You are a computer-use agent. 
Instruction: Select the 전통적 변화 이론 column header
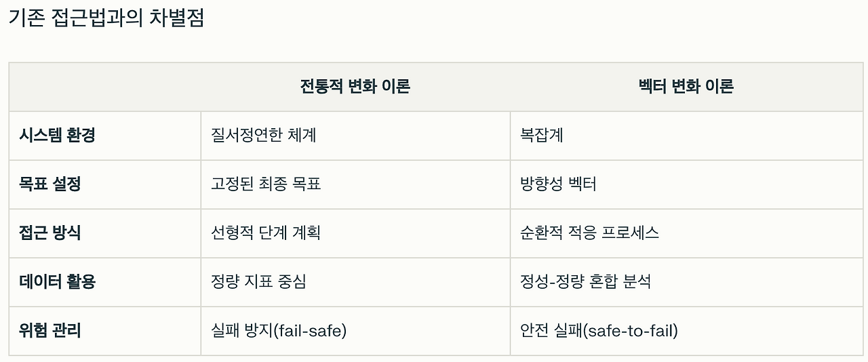pyautogui.click(x=355, y=87)
